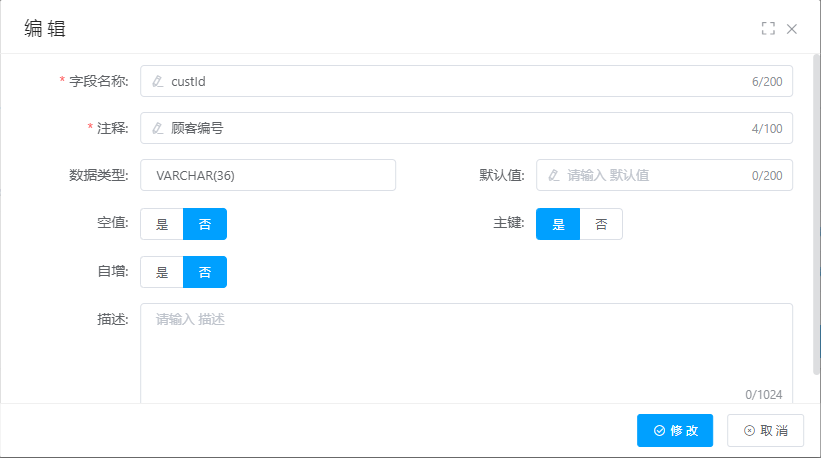This screenshot has height=458, width=821.
Task: Set 自增 to 否
Action: point(205,272)
